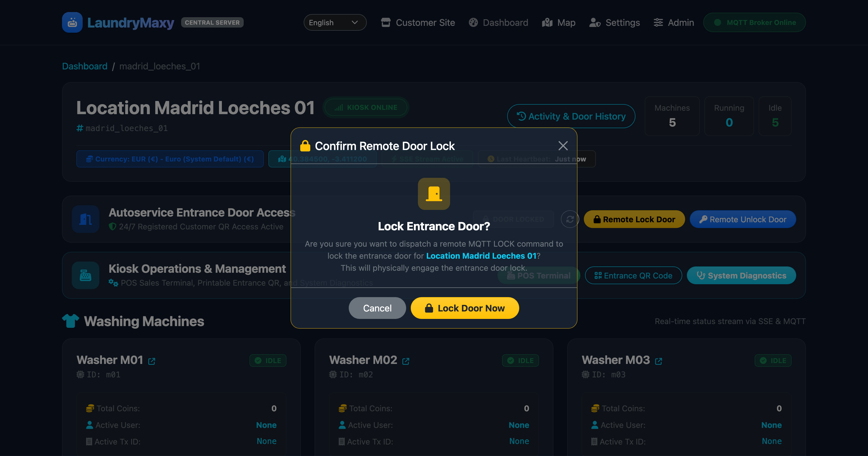Click the KIOSK ONLINE status badge
Image resolution: width=868 pixels, height=456 pixels.
tap(366, 108)
